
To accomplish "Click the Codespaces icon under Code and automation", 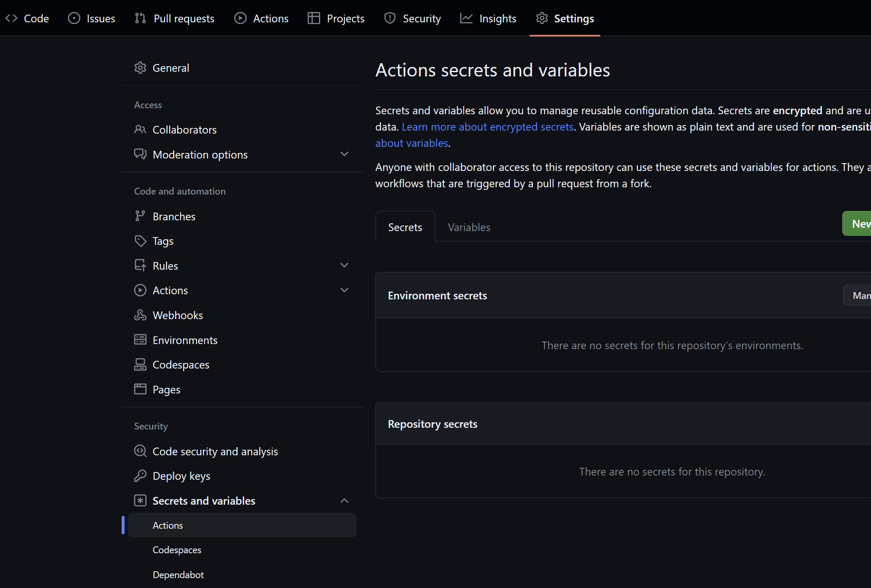I will coord(140,365).
